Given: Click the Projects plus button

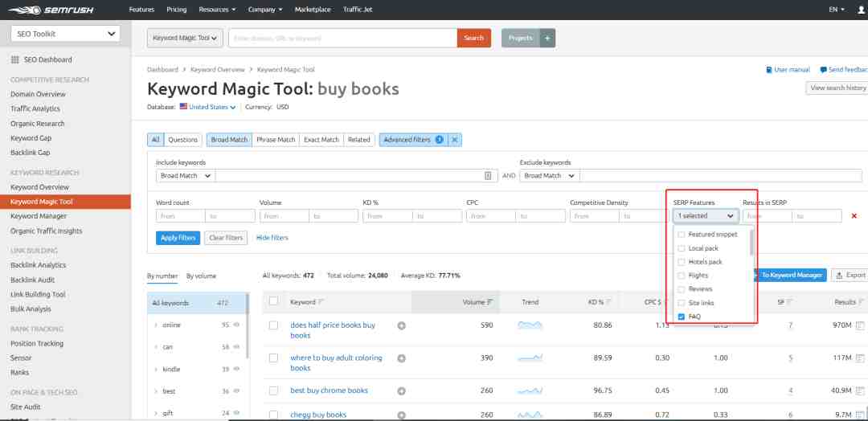Looking at the screenshot, I should coord(547,39).
